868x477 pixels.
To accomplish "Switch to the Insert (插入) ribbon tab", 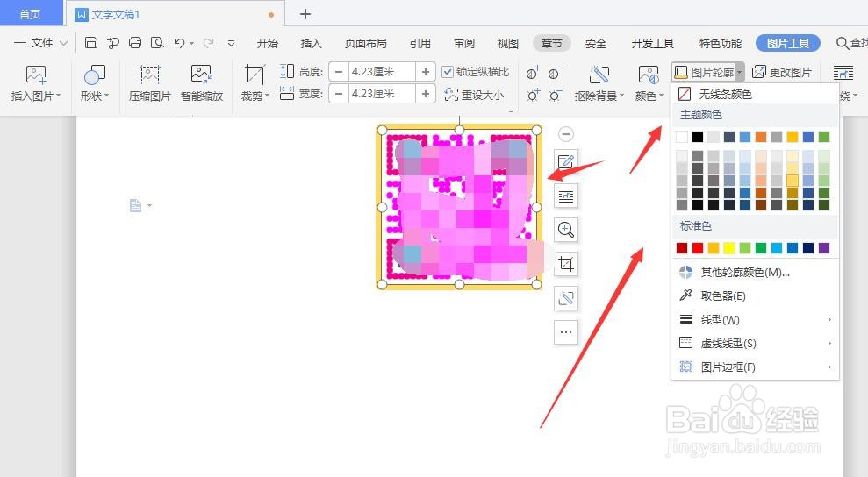I will (311, 43).
